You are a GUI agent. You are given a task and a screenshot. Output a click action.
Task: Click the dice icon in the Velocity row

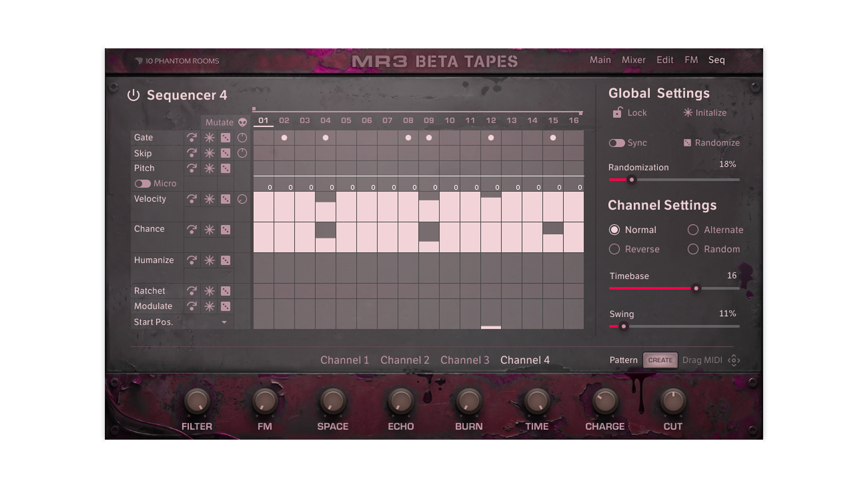(x=226, y=199)
